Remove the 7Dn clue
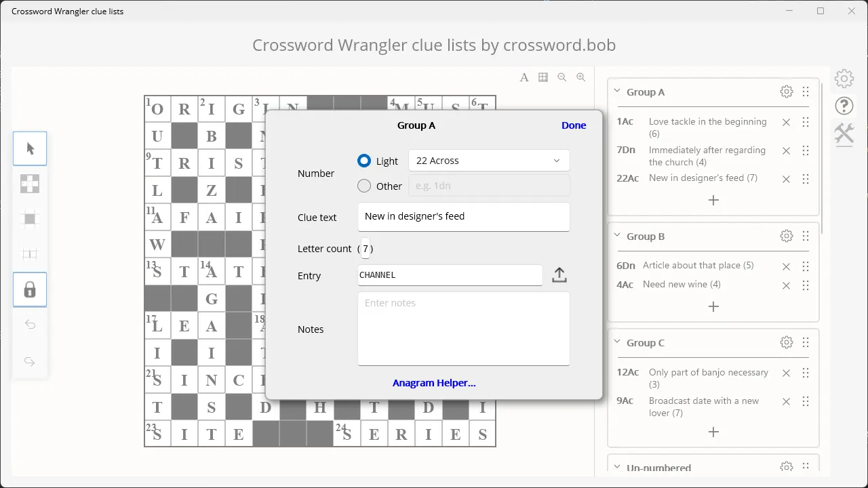The height and width of the screenshot is (488, 868). [x=786, y=151]
